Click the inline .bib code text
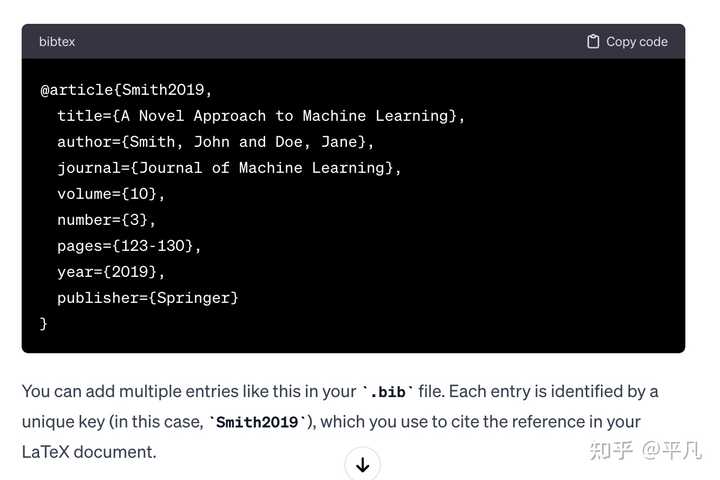Image resolution: width=720 pixels, height=480 pixels. coord(388,392)
